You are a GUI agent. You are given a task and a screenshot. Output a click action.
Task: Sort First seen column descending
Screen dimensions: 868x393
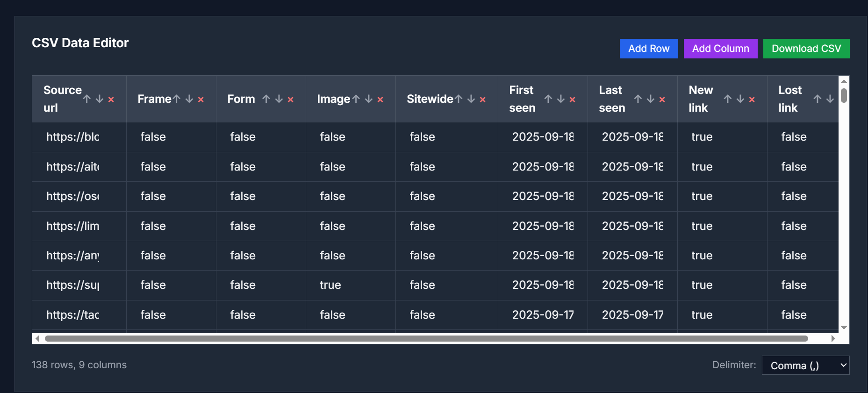tap(561, 99)
